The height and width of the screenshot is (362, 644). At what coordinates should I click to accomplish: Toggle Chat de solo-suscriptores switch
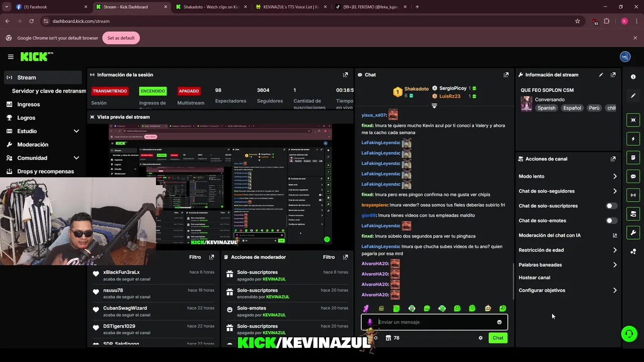(x=611, y=206)
